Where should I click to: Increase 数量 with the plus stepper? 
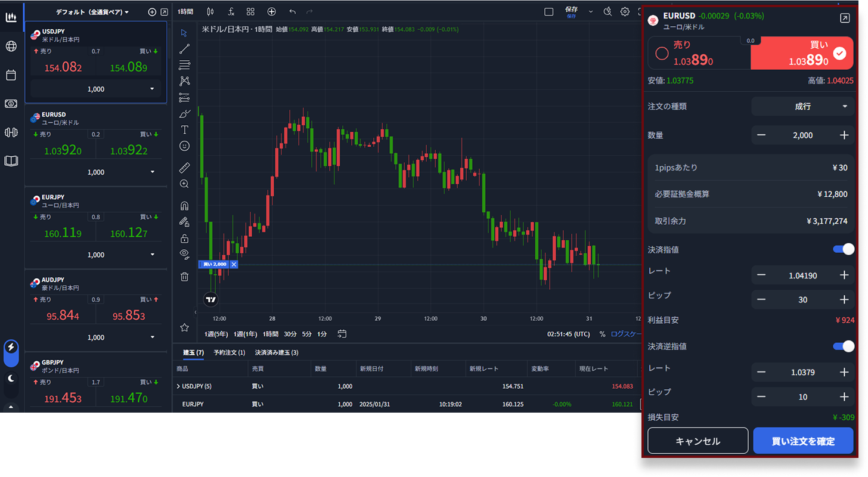click(x=844, y=135)
